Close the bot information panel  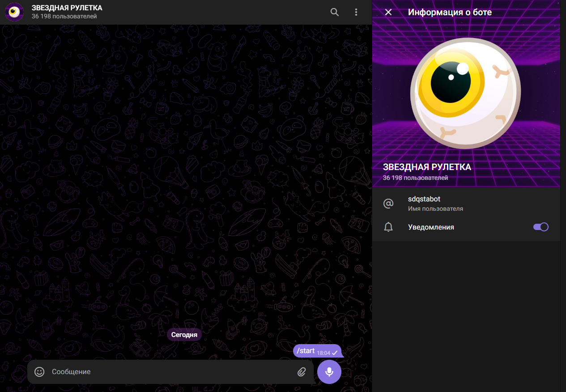(388, 12)
